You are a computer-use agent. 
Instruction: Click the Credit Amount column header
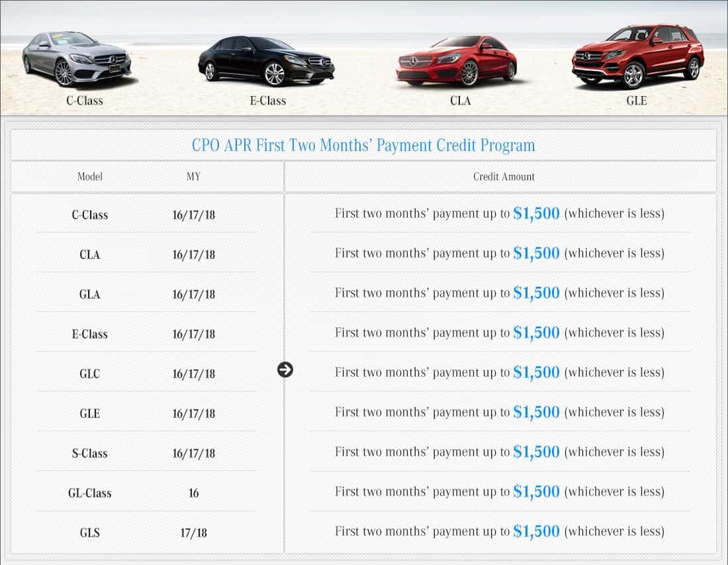504,177
